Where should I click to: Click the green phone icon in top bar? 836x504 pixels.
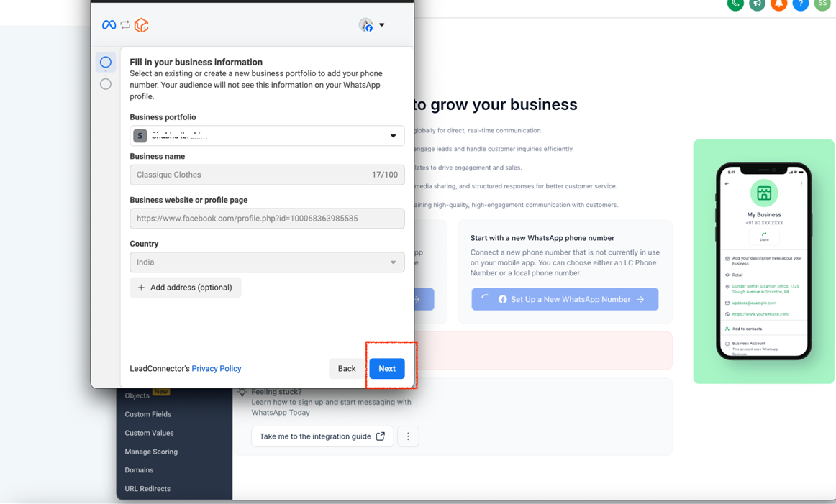735,3
